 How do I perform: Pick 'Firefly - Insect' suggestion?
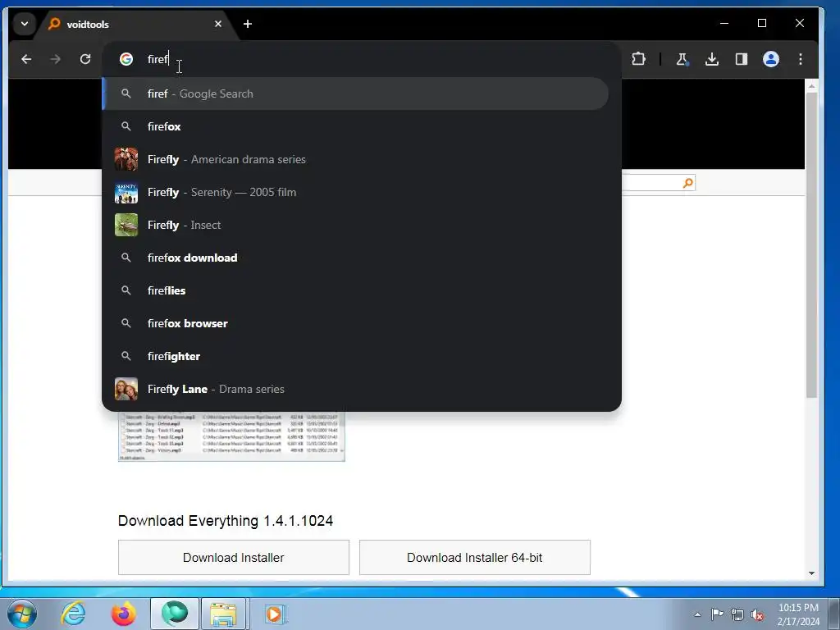[356, 225]
